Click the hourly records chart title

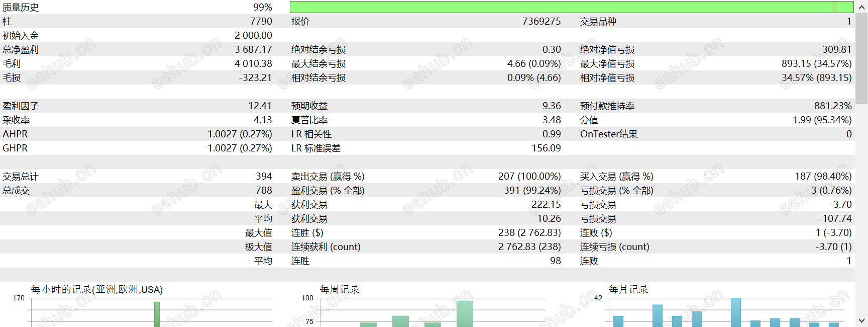(x=97, y=289)
